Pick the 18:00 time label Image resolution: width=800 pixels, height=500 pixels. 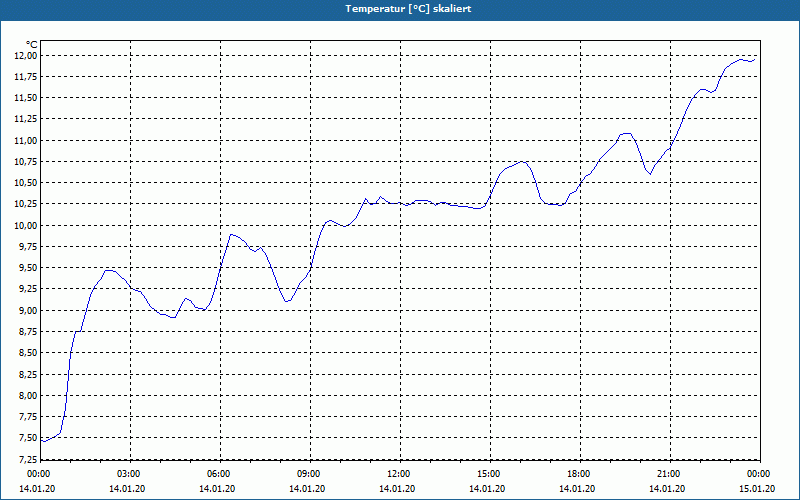[577, 474]
